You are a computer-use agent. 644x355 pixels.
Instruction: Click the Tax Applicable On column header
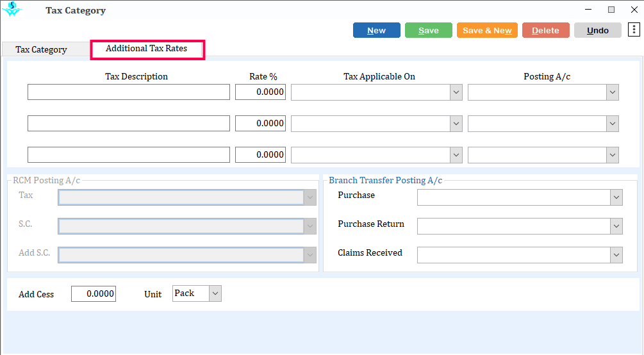tap(379, 76)
